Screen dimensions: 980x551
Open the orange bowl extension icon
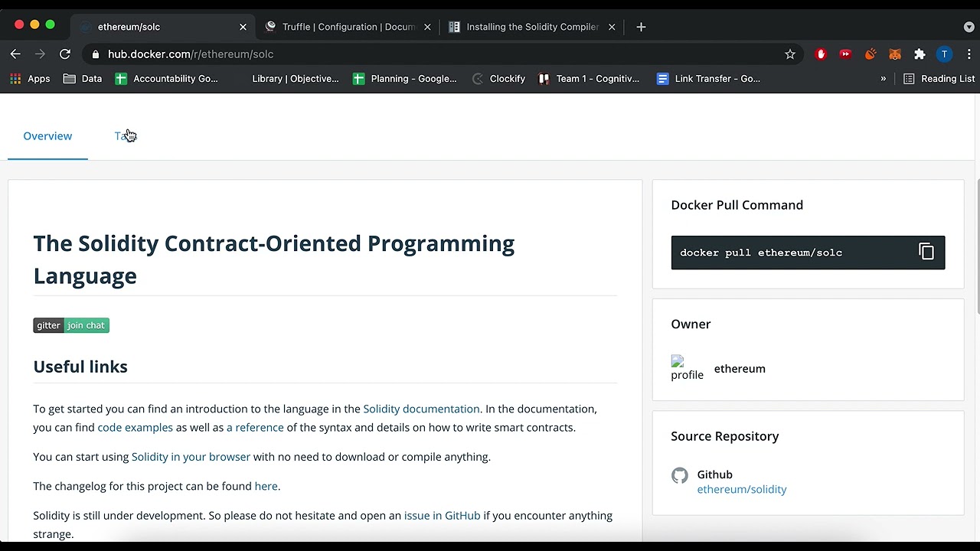(x=871, y=54)
